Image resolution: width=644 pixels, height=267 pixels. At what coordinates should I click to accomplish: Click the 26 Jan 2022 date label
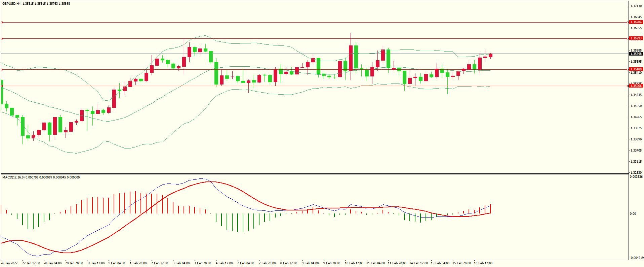coord(9,263)
